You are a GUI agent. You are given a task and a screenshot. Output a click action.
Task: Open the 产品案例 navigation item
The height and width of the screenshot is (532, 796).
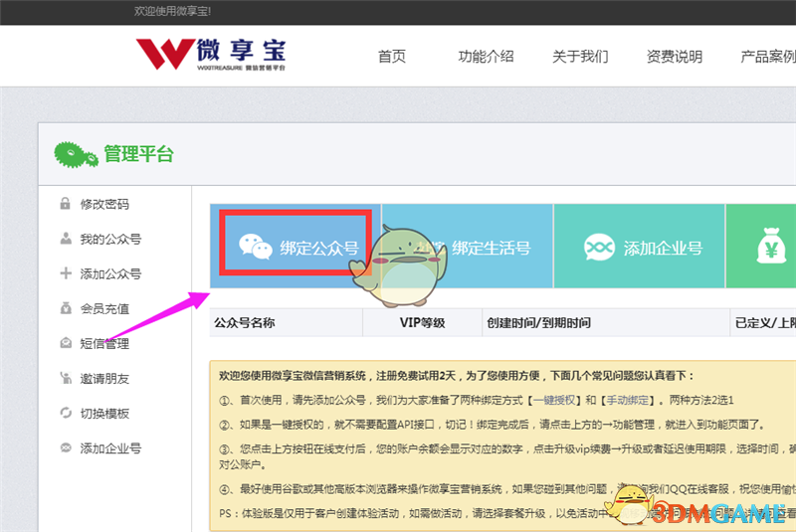(768, 57)
